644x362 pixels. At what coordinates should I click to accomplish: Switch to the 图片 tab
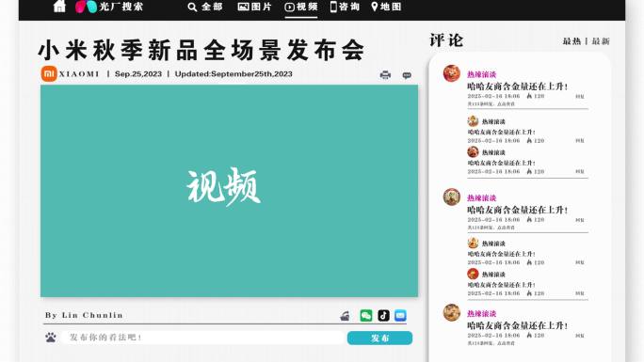[x=254, y=7]
